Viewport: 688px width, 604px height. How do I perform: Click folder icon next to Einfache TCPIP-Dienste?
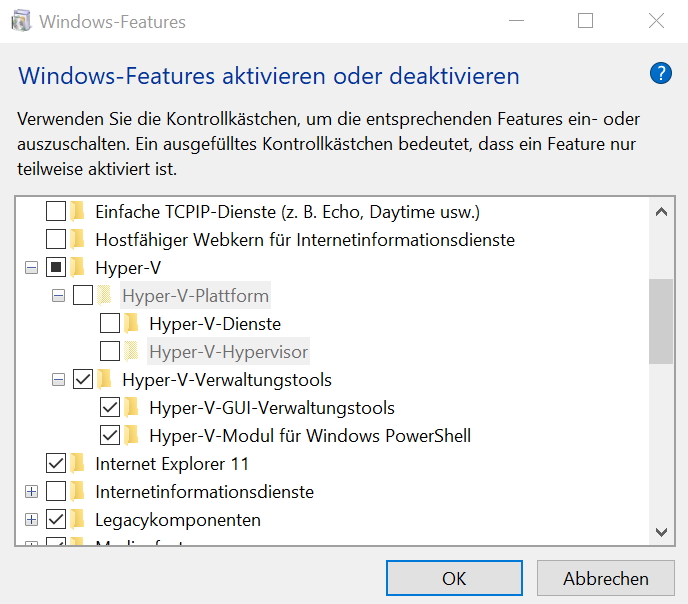coord(78,211)
